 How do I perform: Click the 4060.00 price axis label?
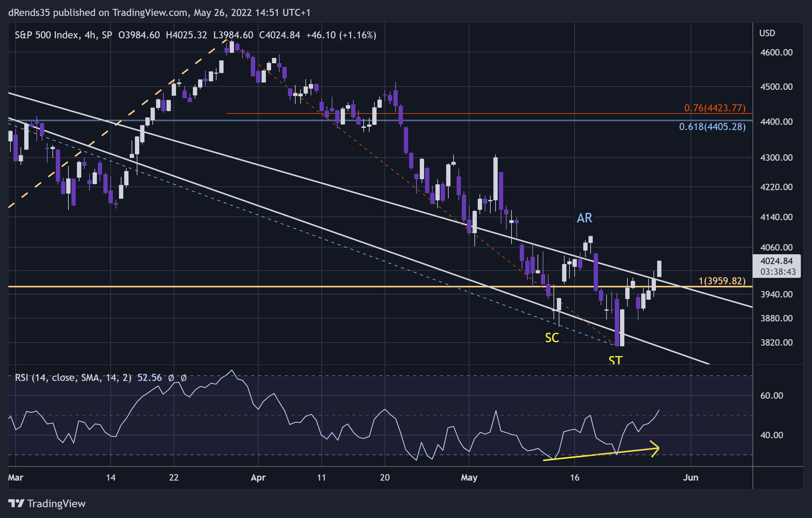point(776,247)
